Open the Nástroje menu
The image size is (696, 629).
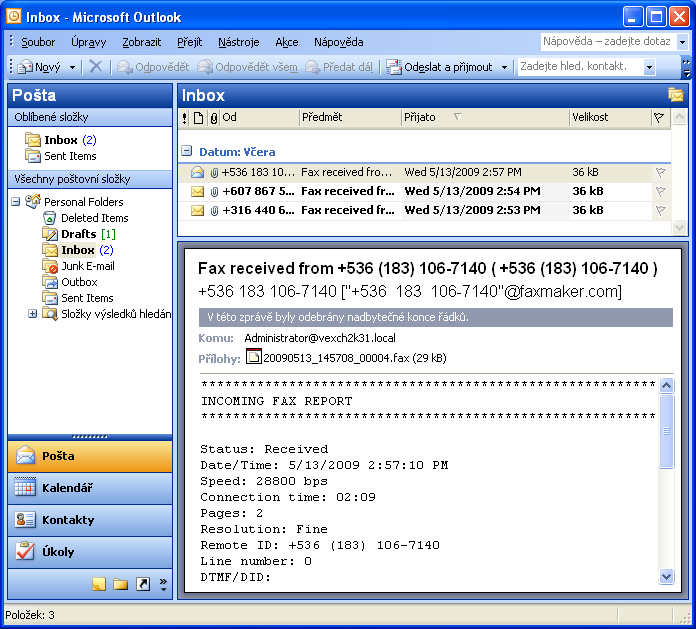(x=239, y=42)
